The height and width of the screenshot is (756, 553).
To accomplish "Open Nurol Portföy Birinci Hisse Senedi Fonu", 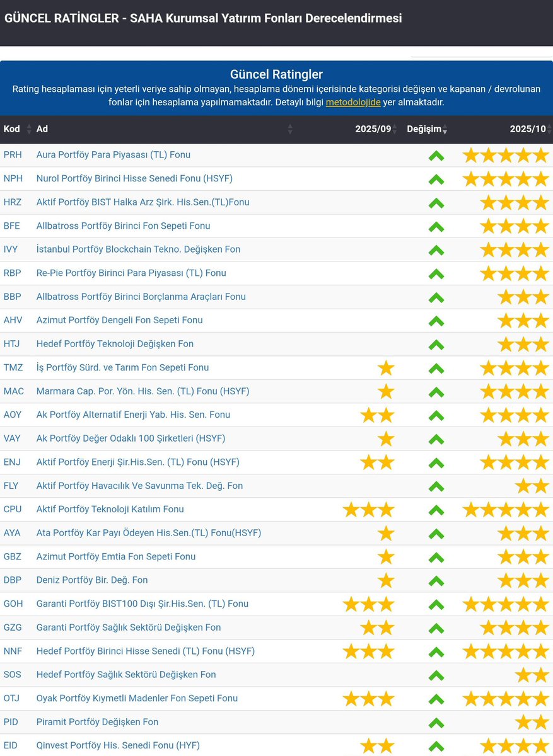I will tap(134, 178).
